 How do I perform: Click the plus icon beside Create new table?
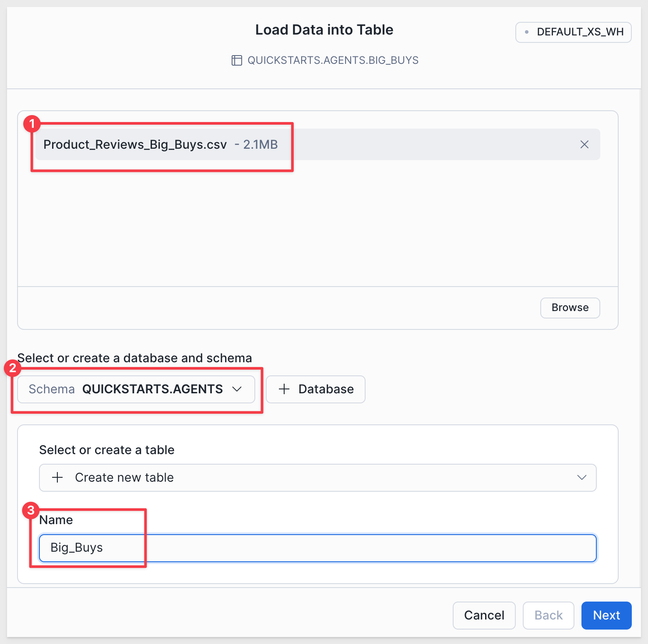57,477
